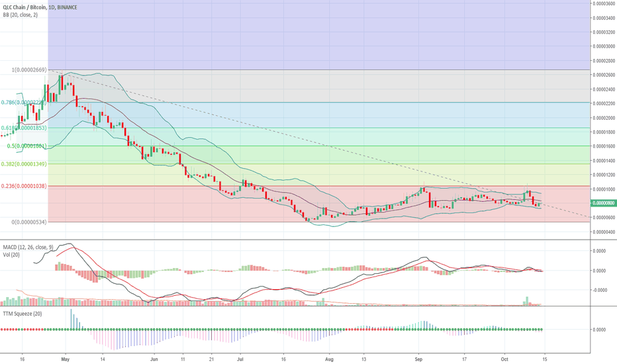617x364 pixels.
Task: Select the 0(0.00000534) Fibonacci base label
Action: [29, 222]
